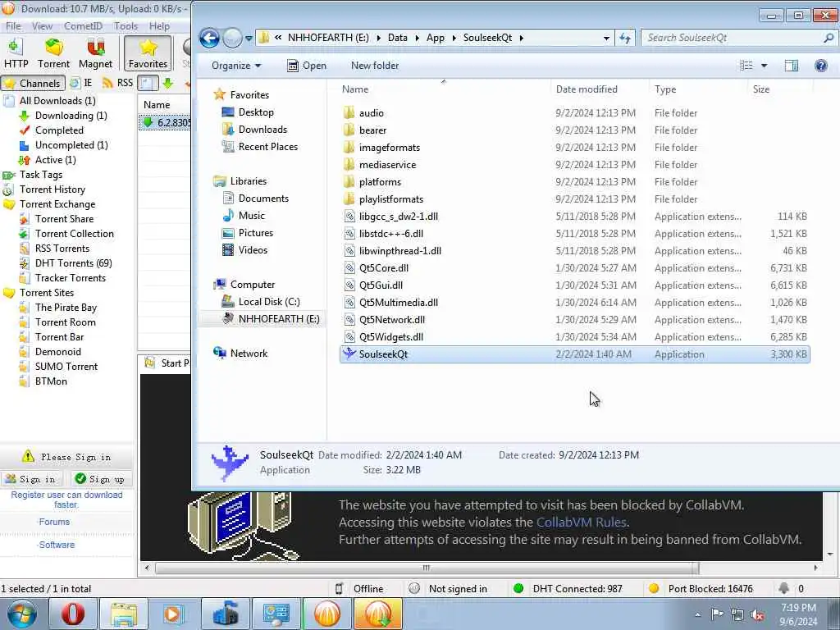The height and width of the screenshot is (630, 840).
Task: Open Tracker Torrents item
Action: 71,277
